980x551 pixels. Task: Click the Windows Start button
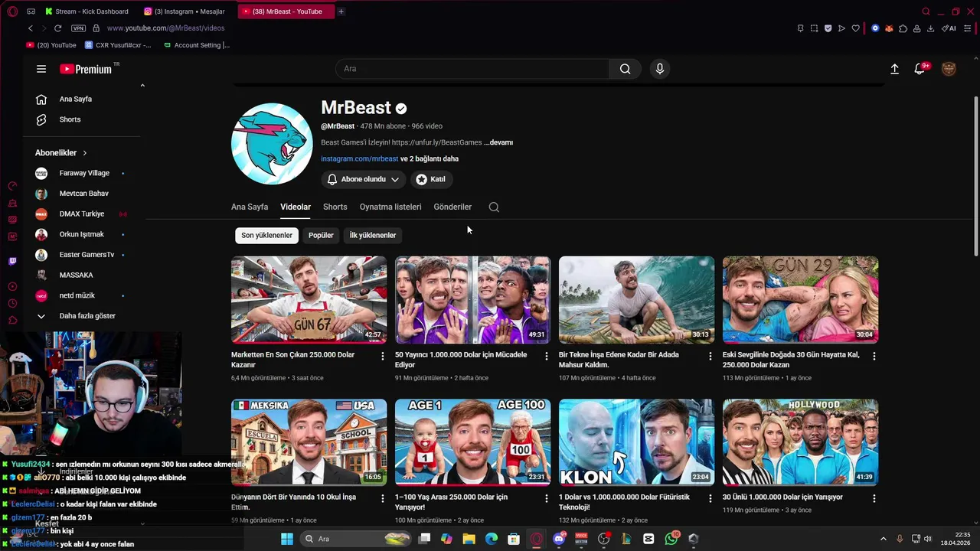(x=287, y=539)
